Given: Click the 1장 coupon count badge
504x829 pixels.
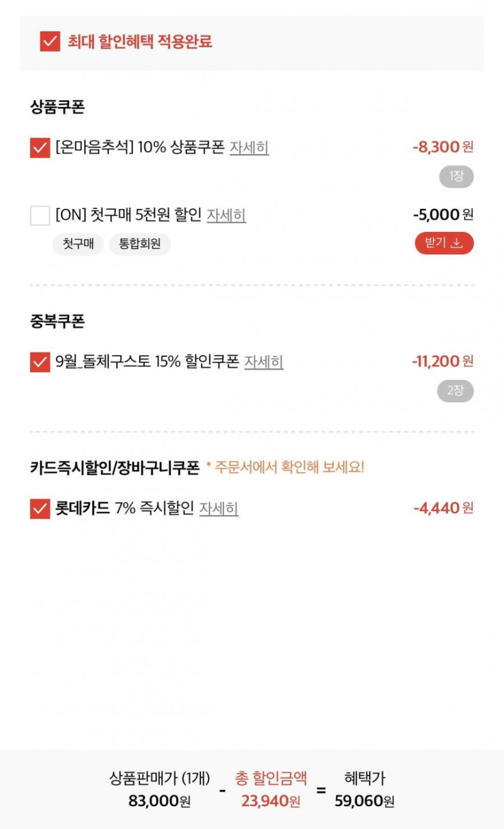Looking at the screenshot, I should pos(456,177).
